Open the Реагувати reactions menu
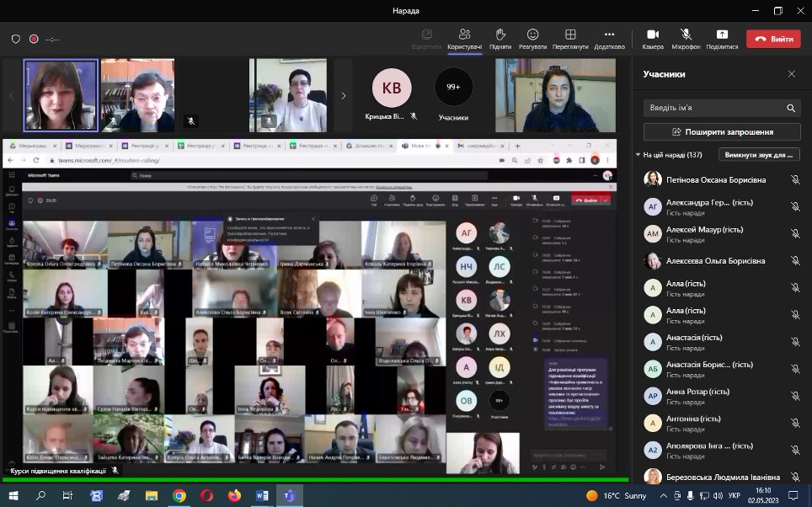812x507 pixels. tap(532, 39)
